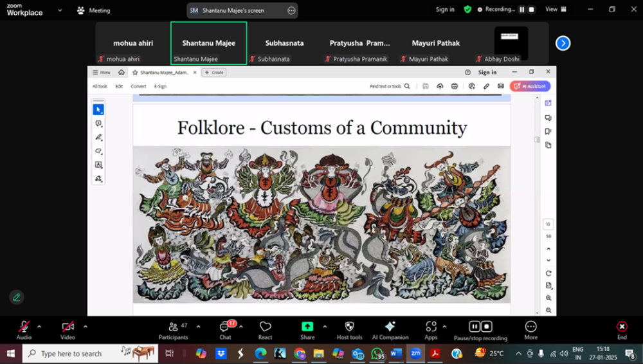Choose the add comment tool

[98, 123]
